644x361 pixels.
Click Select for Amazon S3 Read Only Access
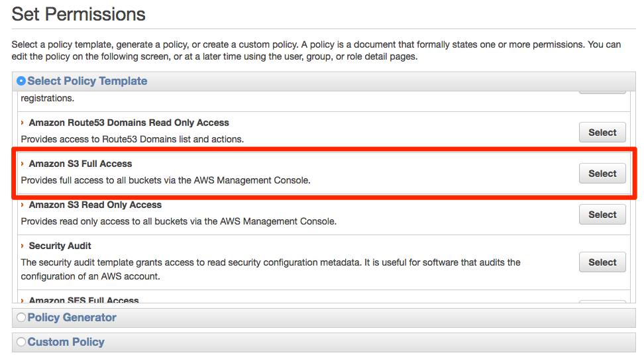(x=602, y=215)
